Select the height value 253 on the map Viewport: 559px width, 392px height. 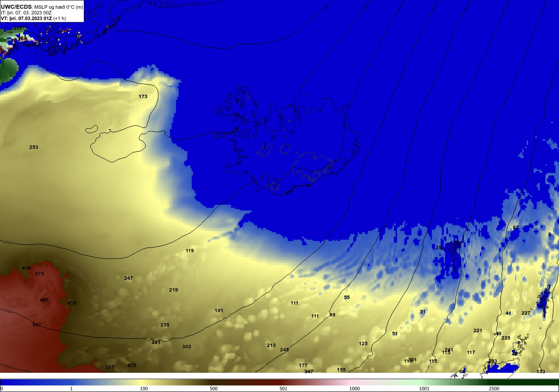coord(34,147)
